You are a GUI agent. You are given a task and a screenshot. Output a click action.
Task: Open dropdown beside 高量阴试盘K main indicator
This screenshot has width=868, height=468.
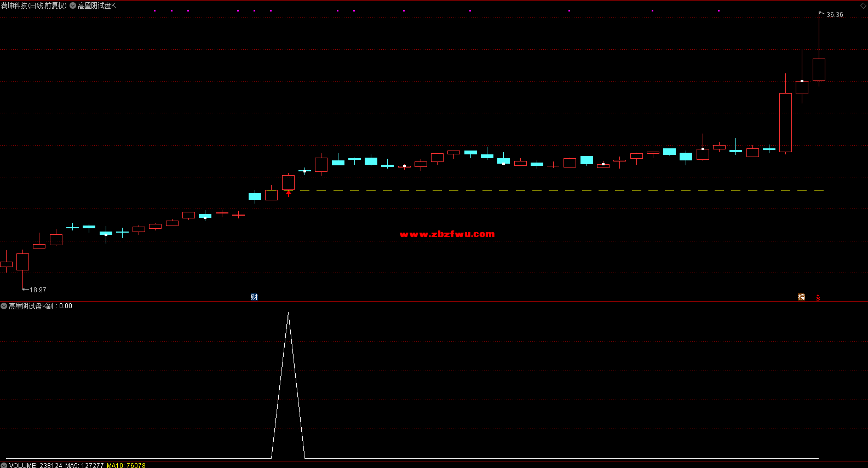click(73, 5)
